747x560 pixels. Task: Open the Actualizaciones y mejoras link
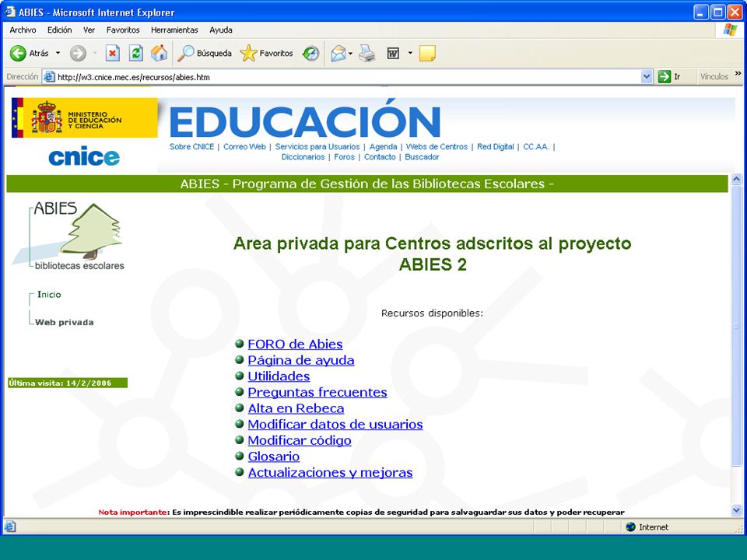tap(330, 472)
